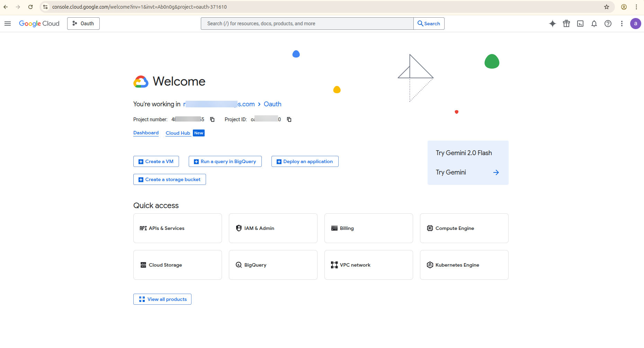644x348 pixels.
Task: Click the Create a VM button
Action: pyautogui.click(x=156, y=161)
